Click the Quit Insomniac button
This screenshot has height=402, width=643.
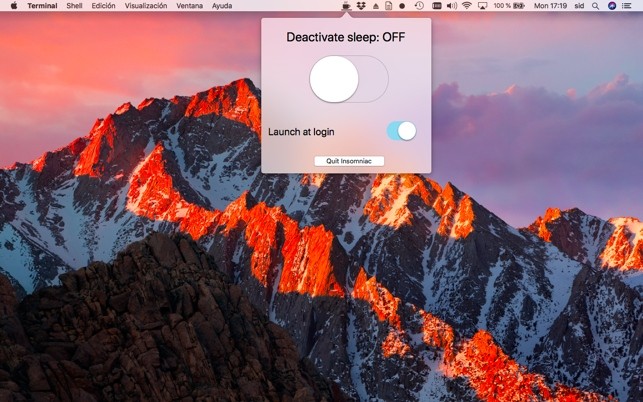(349, 161)
